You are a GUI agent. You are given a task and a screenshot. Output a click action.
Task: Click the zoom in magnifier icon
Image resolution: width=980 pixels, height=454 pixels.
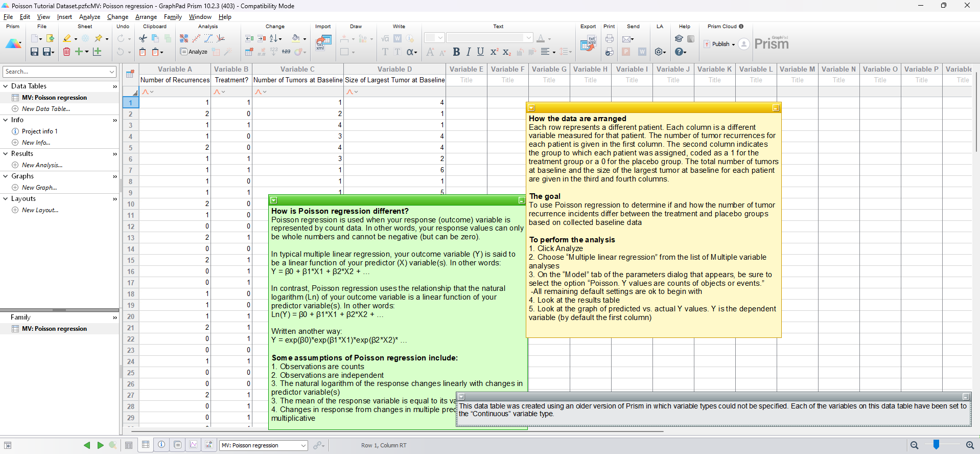tap(970, 445)
